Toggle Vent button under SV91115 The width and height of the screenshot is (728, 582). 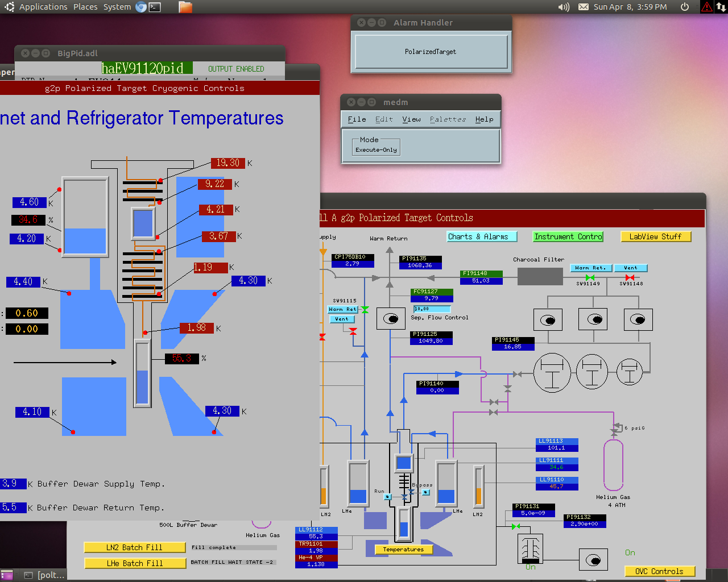coord(342,319)
